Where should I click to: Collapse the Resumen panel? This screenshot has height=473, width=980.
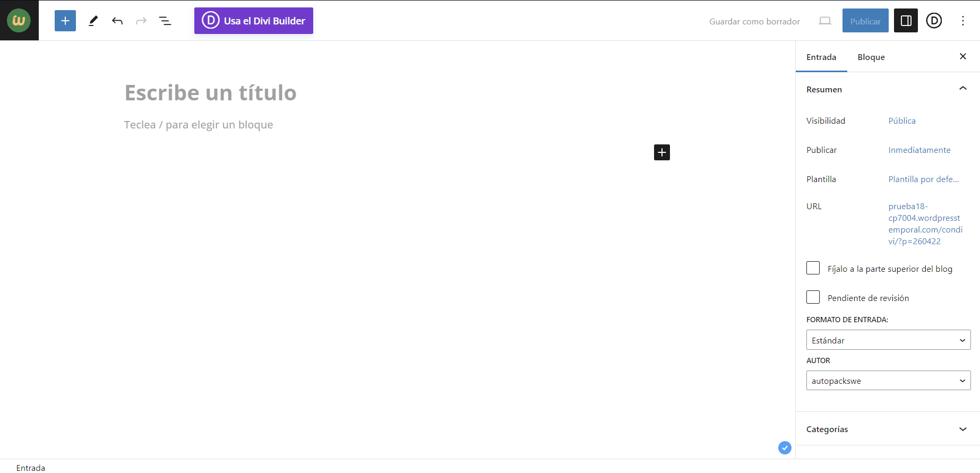[x=962, y=89]
